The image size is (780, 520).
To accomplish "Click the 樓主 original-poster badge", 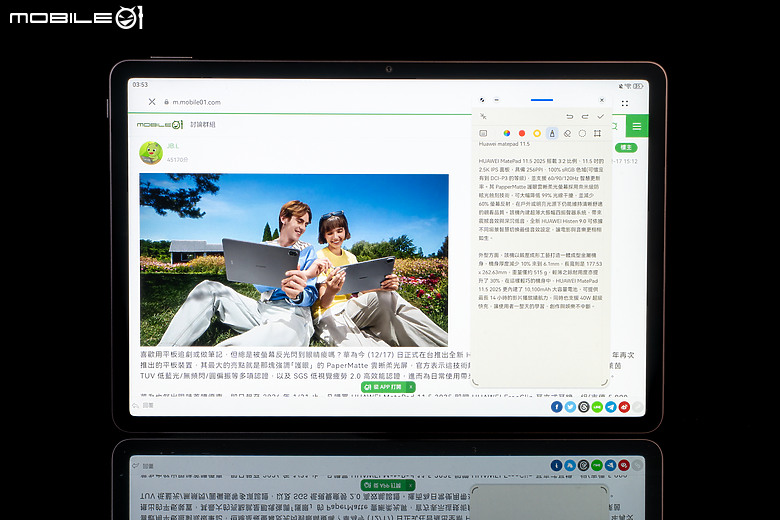I will 626,147.
